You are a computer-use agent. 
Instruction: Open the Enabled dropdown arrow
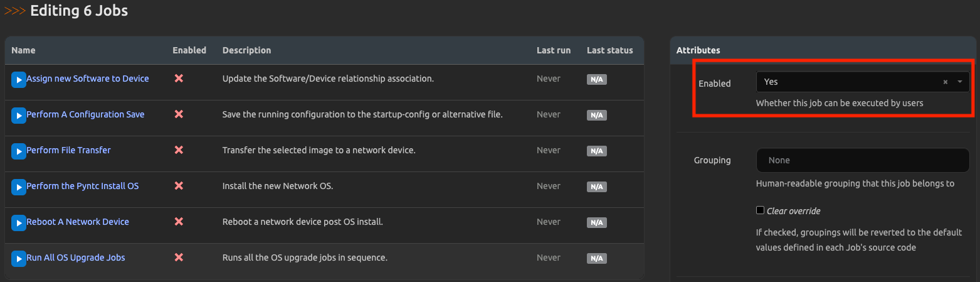tap(959, 82)
